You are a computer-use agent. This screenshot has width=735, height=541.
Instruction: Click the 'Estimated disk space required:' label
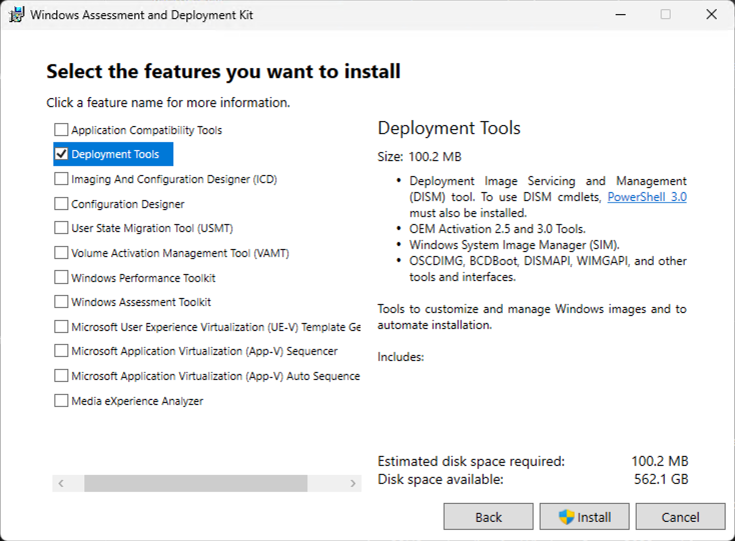point(471,461)
